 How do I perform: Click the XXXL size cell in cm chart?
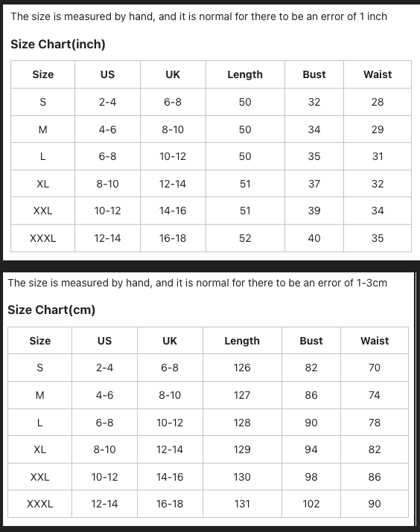pos(39,504)
